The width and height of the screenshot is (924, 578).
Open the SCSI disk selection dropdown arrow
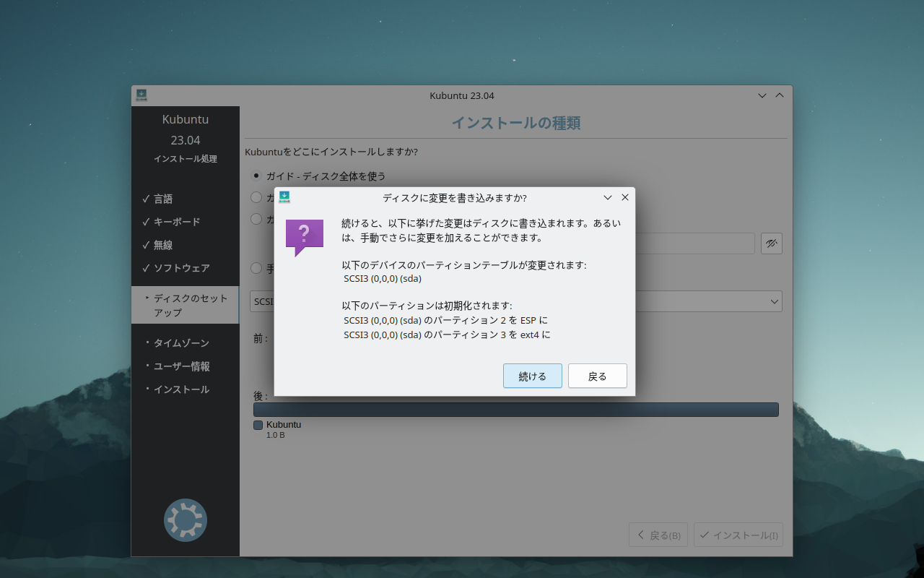(x=775, y=301)
